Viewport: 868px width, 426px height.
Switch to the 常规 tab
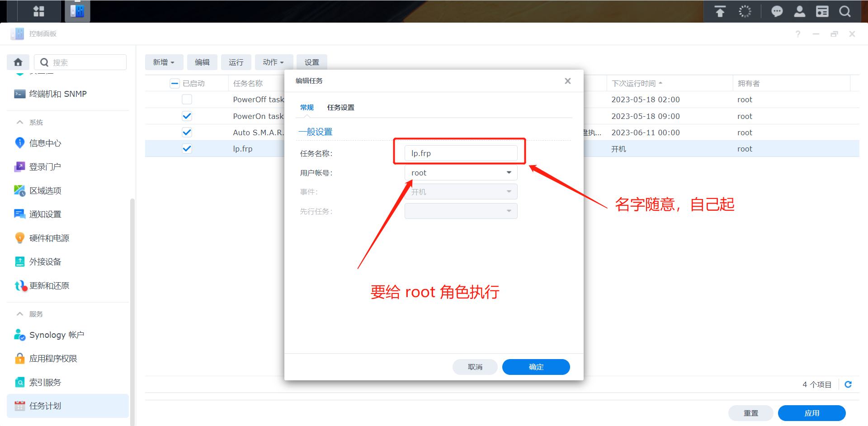[307, 108]
